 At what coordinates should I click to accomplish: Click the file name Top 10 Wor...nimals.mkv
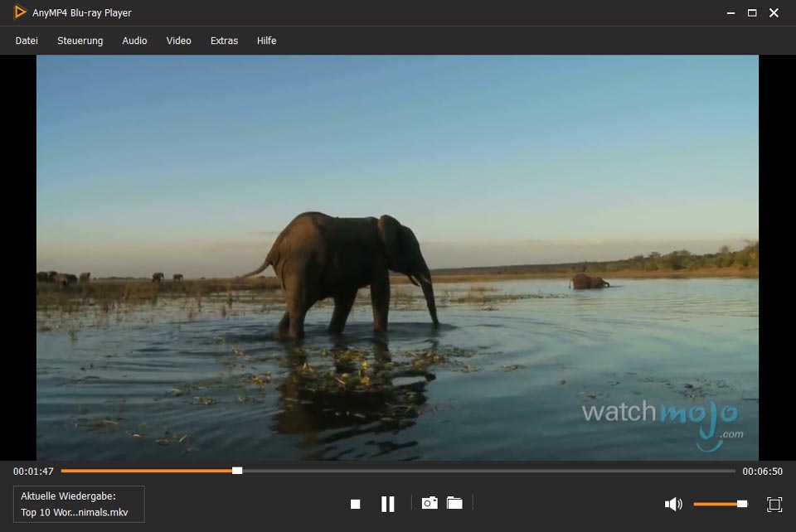click(74, 512)
